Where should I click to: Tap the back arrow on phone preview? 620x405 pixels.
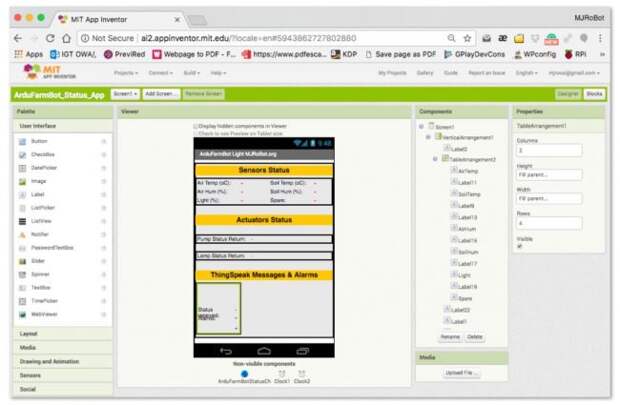226,351
